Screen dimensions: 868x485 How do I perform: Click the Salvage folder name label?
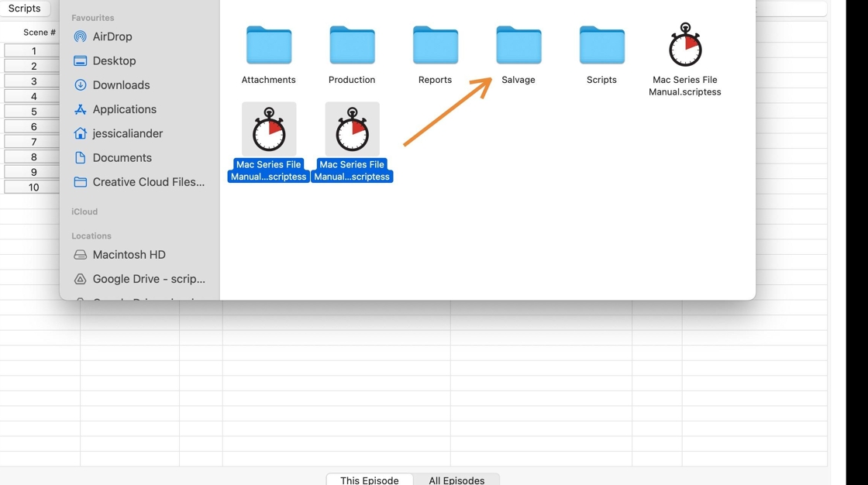(x=518, y=80)
